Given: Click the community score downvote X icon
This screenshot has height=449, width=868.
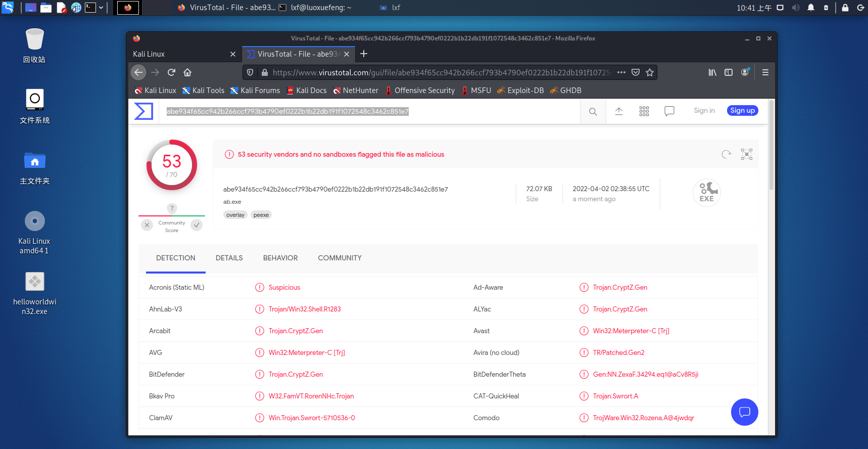Looking at the screenshot, I should click(x=147, y=225).
